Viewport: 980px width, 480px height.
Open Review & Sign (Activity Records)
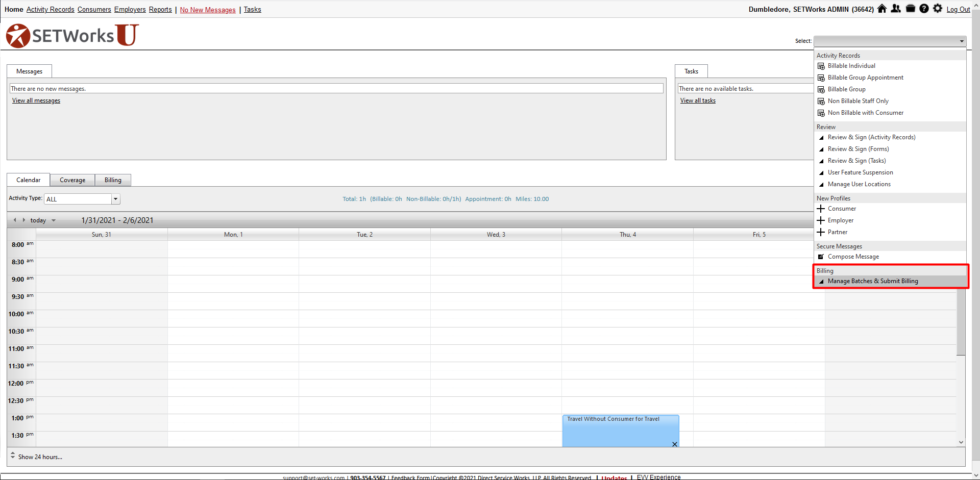point(871,137)
